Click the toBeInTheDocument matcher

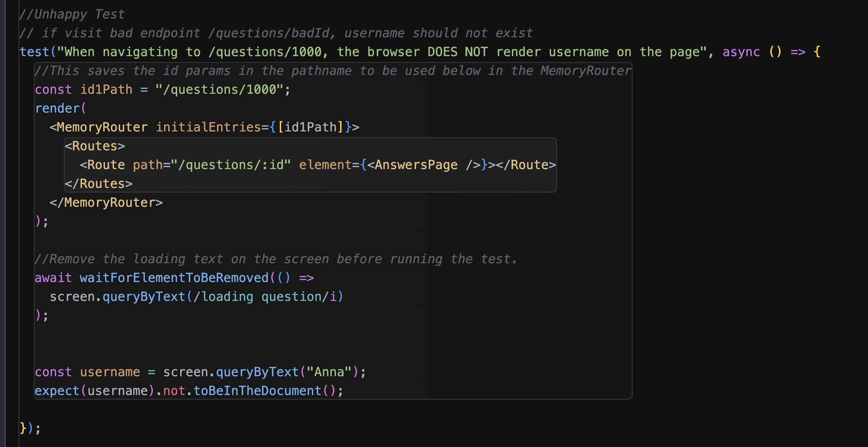click(x=257, y=391)
